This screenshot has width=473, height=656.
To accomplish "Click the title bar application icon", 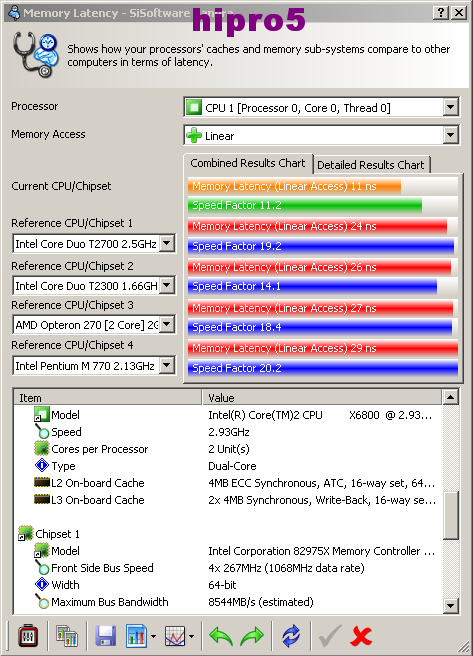I will coord(14,12).
